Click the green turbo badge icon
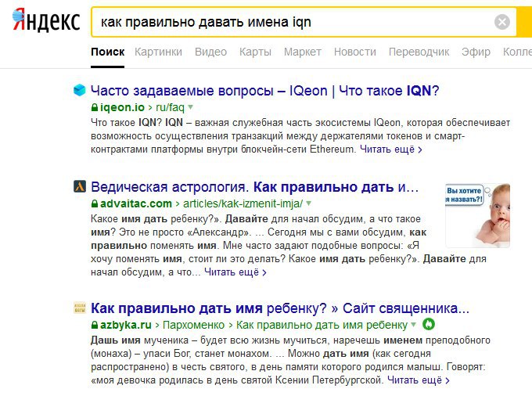This screenshot has width=532, height=396. pyautogui.click(x=429, y=325)
